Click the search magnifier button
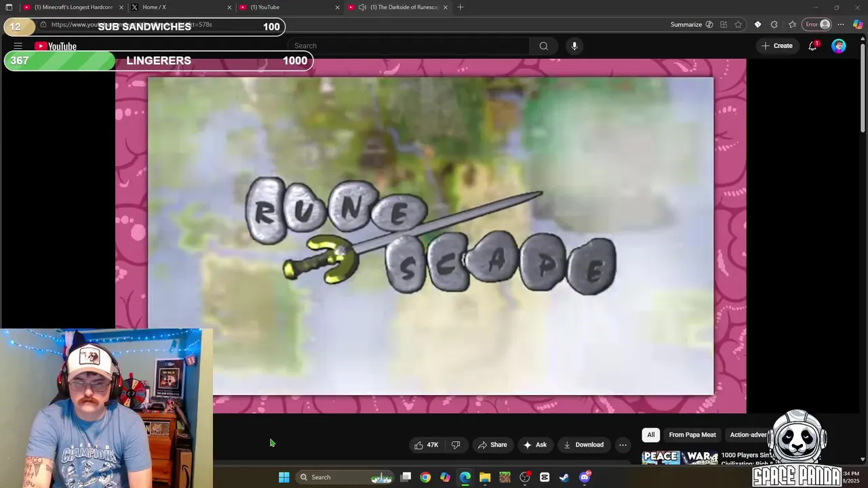The height and width of the screenshot is (488, 868). coord(543,46)
